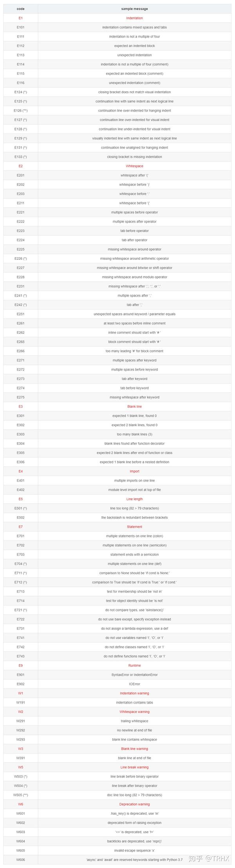The height and width of the screenshot is (868, 235).
Task: Select the red "Whitespace" section title
Action: (x=134, y=166)
